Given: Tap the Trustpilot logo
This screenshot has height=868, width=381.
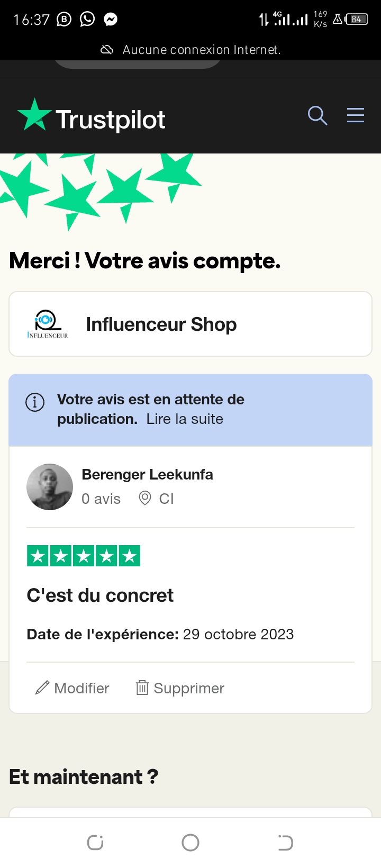Looking at the screenshot, I should [x=92, y=117].
